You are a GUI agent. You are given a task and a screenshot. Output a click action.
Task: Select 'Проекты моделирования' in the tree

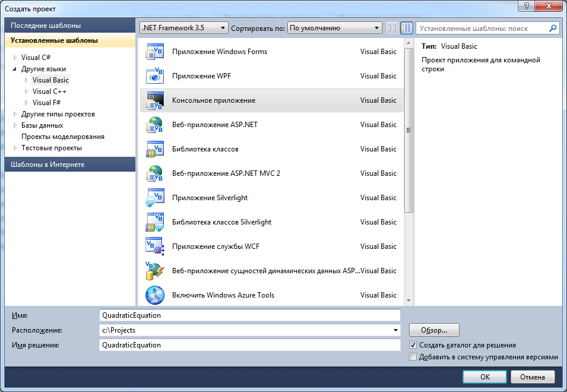62,137
